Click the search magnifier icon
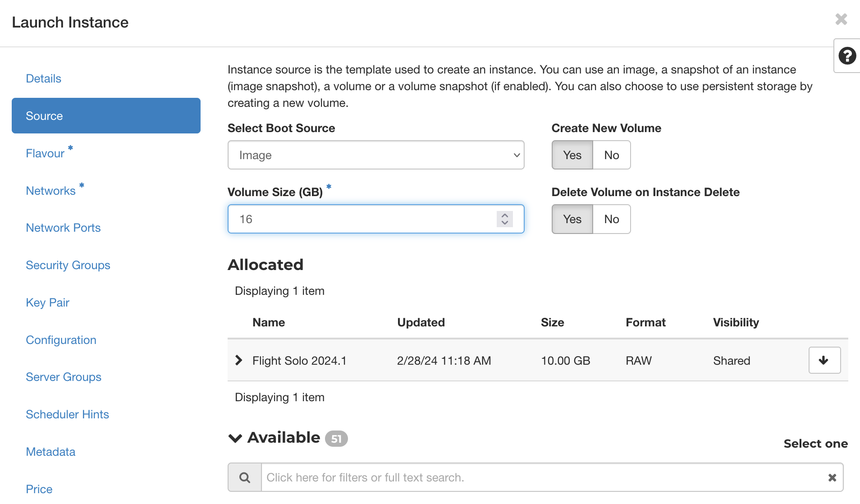 pyautogui.click(x=245, y=477)
